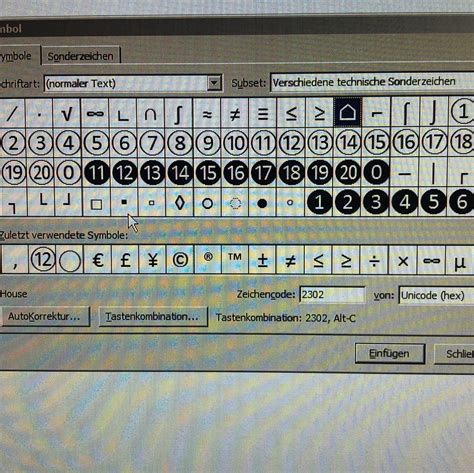Screen dimensions: 474x473
Task: Pick the Pound sign in recently used
Action: coord(125,260)
